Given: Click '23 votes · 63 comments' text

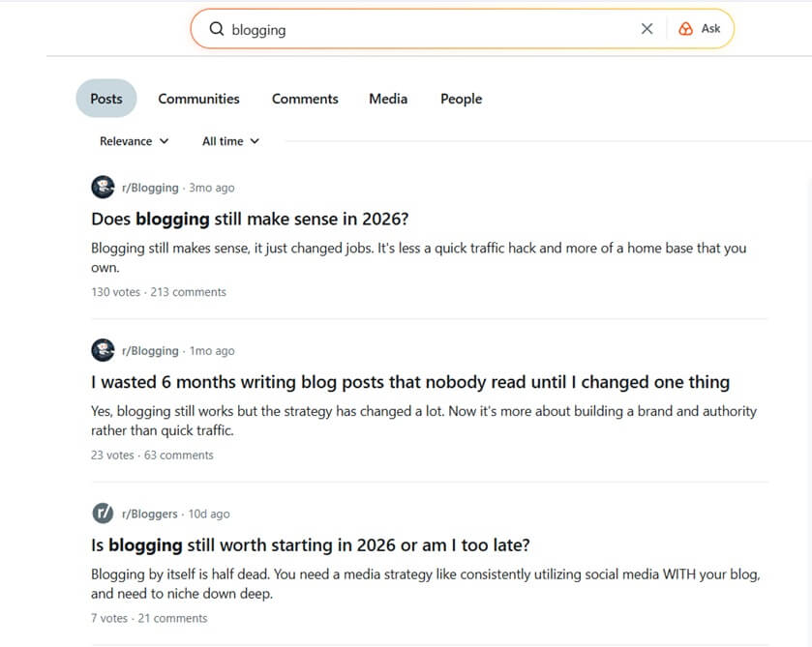Looking at the screenshot, I should pyautogui.click(x=152, y=455).
